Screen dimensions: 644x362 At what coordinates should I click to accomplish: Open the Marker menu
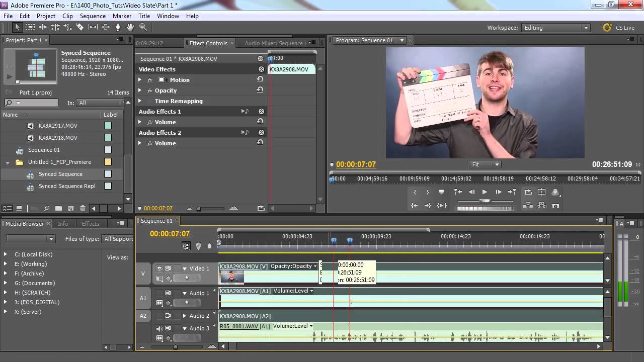coord(122,16)
